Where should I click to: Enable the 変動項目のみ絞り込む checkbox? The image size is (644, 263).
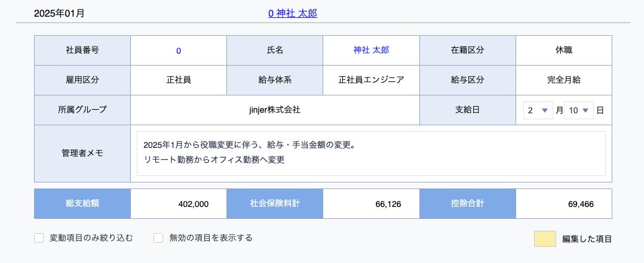(39, 238)
